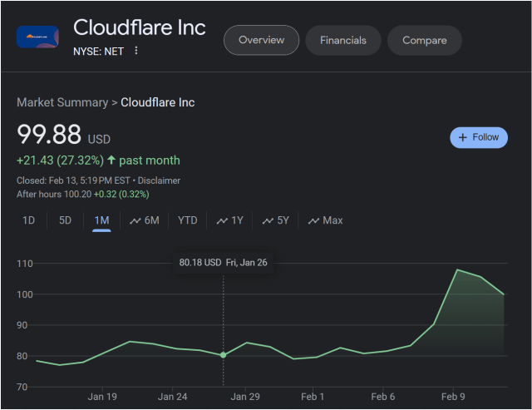
Task: Click the trend icon beside 1Y
Action: tap(222, 221)
